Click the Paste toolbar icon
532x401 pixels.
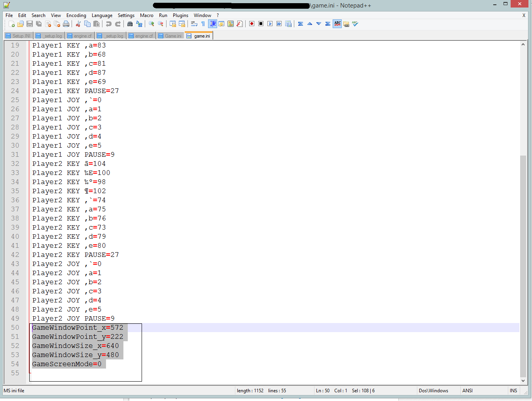click(97, 24)
